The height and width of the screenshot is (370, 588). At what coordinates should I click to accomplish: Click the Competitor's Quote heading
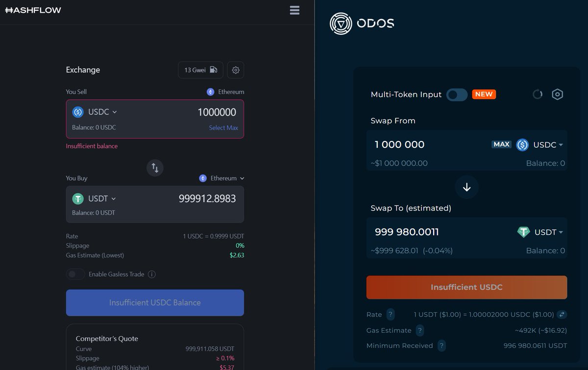tap(107, 339)
